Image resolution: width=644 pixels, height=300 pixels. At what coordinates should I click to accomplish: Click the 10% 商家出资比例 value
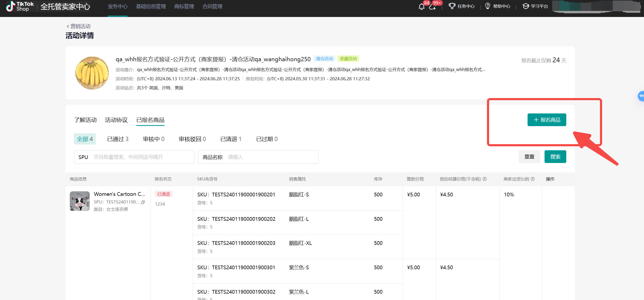point(509,195)
